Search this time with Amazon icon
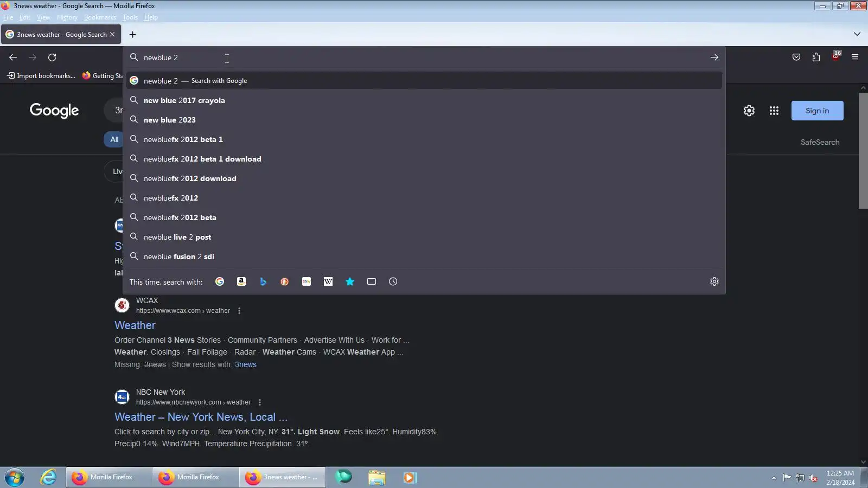Viewport: 868px width, 488px height. (x=241, y=281)
